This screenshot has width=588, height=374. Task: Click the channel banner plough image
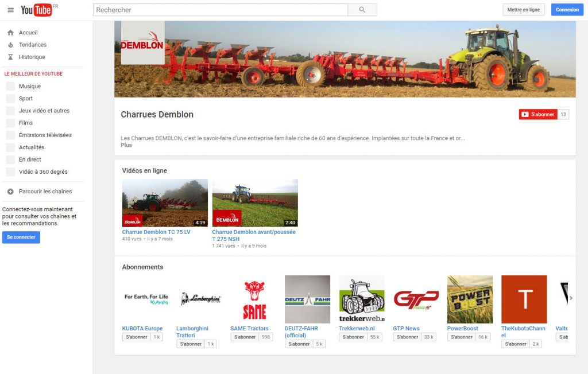pyautogui.click(x=345, y=59)
